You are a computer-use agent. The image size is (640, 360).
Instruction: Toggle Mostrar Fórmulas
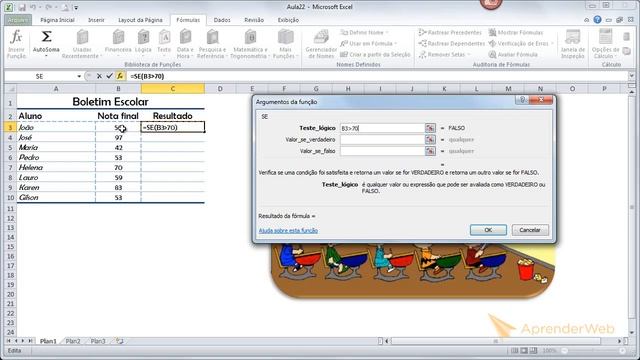pos(516,32)
